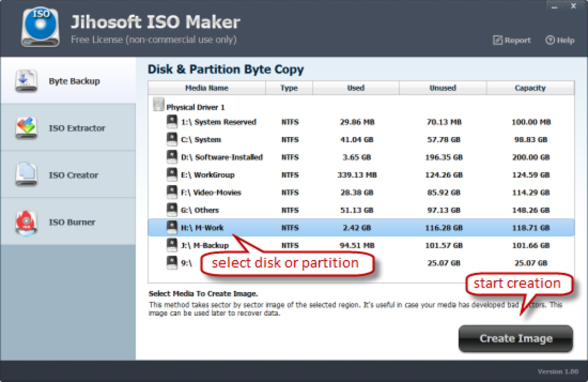588x382 pixels.
Task: Click the Byte Backup sidebar icon
Action: (x=26, y=81)
